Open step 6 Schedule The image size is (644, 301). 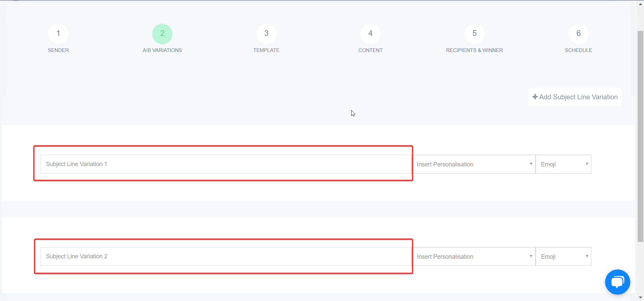pyautogui.click(x=579, y=34)
